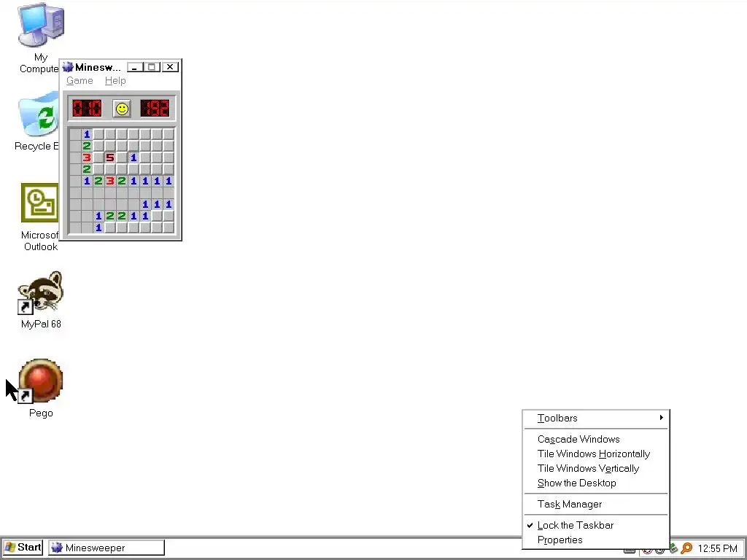747x560 pixels.
Task: Click the orange magnifier tray icon
Action: point(686,548)
